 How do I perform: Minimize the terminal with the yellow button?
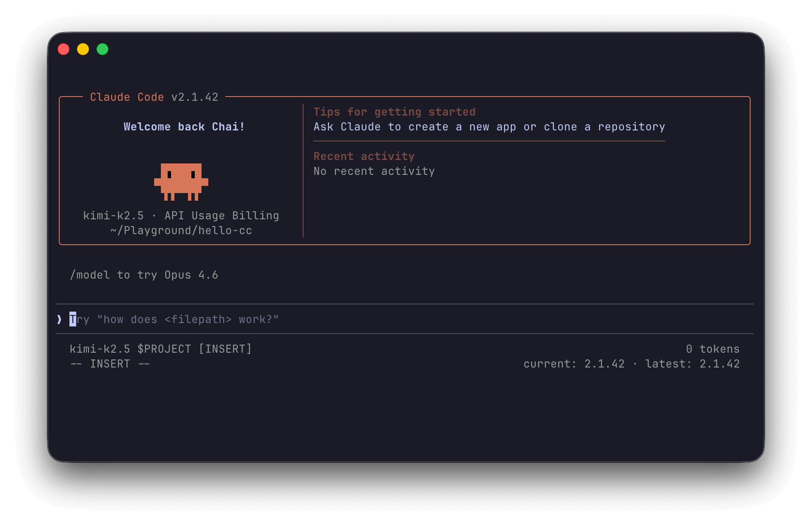(83, 50)
